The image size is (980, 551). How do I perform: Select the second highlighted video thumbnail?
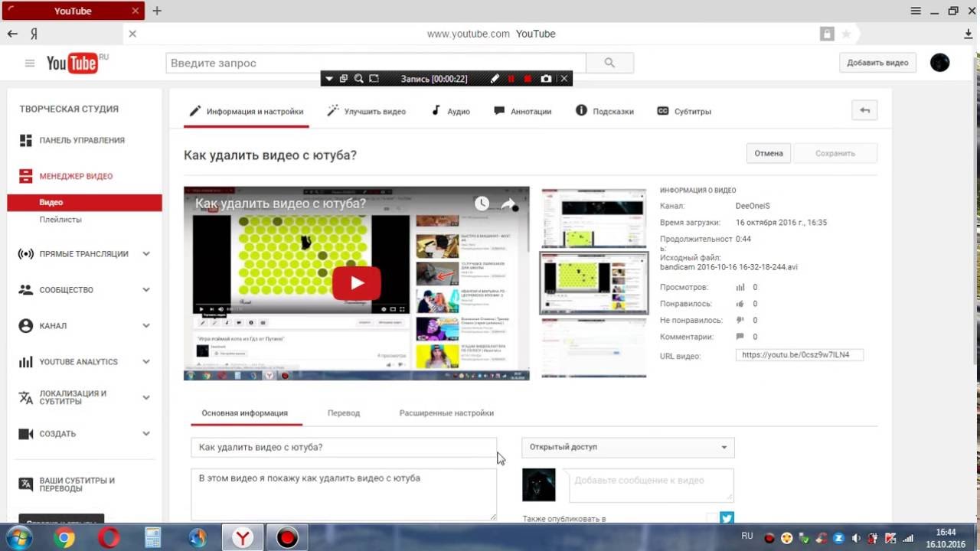pyautogui.click(x=594, y=283)
